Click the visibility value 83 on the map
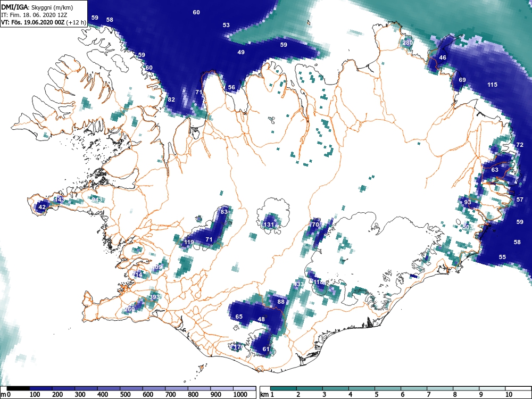The height and width of the screenshot is (399, 532). (x=224, y=212)
